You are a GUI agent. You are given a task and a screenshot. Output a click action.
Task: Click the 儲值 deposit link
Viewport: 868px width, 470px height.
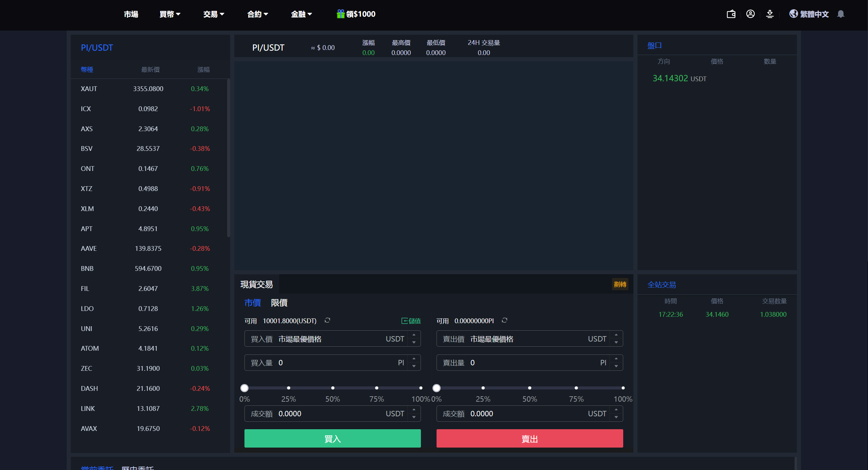coord(411,321)
